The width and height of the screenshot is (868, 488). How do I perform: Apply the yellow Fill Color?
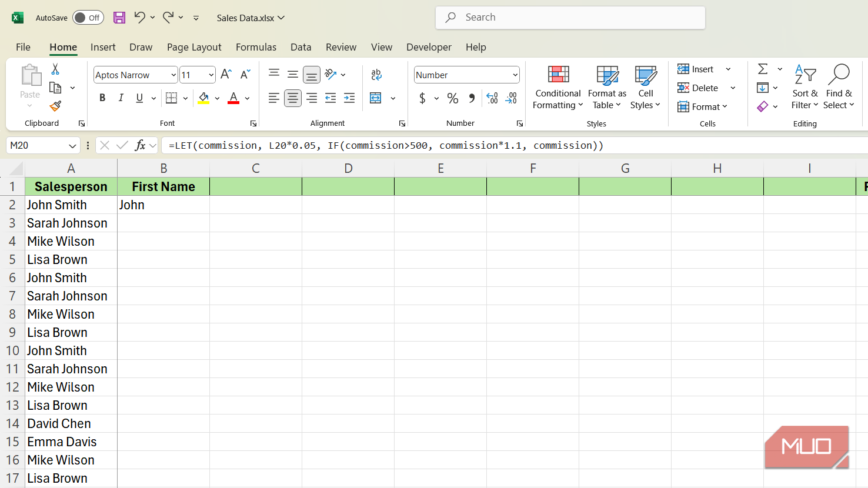203,98
